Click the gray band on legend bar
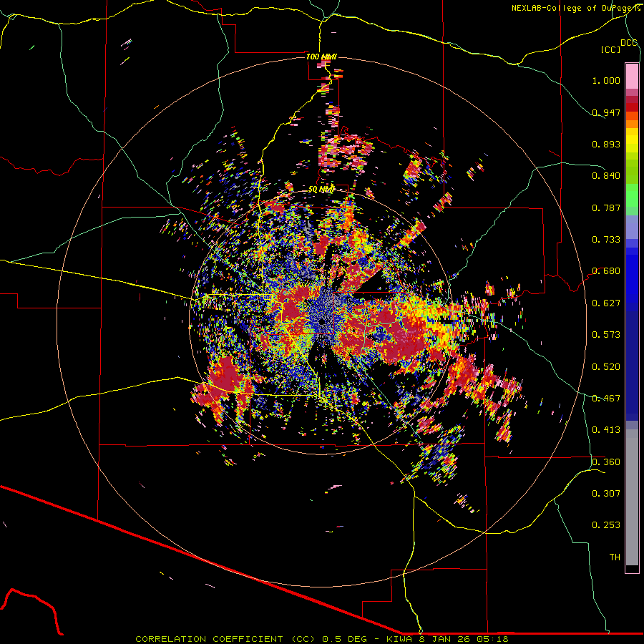Screen dimensions: 644x644 [632, 497]
